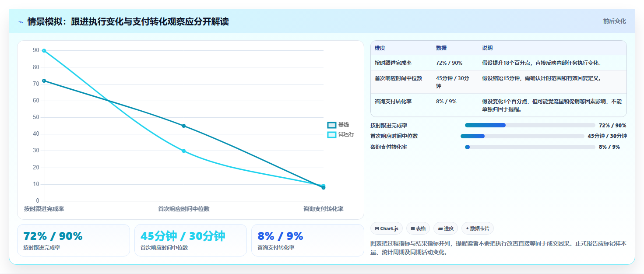Click the 72% / 90% value beside progress bar
644x274 pixels.
click(612, 126)
